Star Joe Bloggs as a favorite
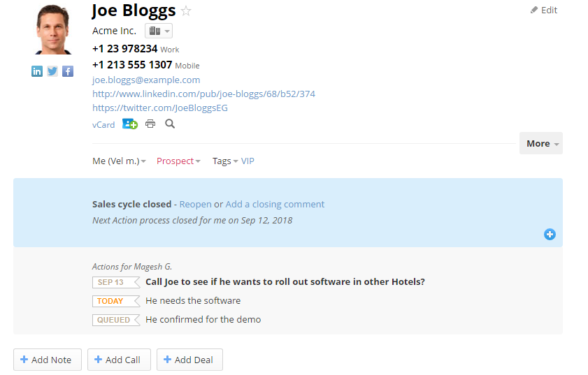Screen dimensions: 588x375 (186, 10)
